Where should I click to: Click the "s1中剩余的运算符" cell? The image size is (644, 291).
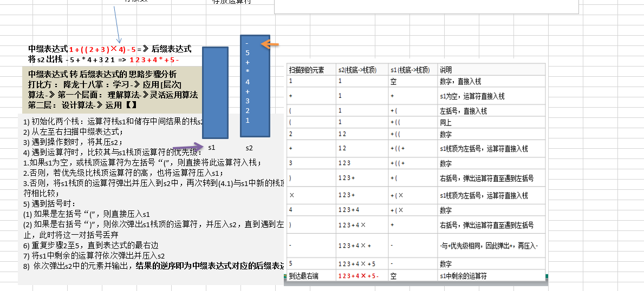463,276
